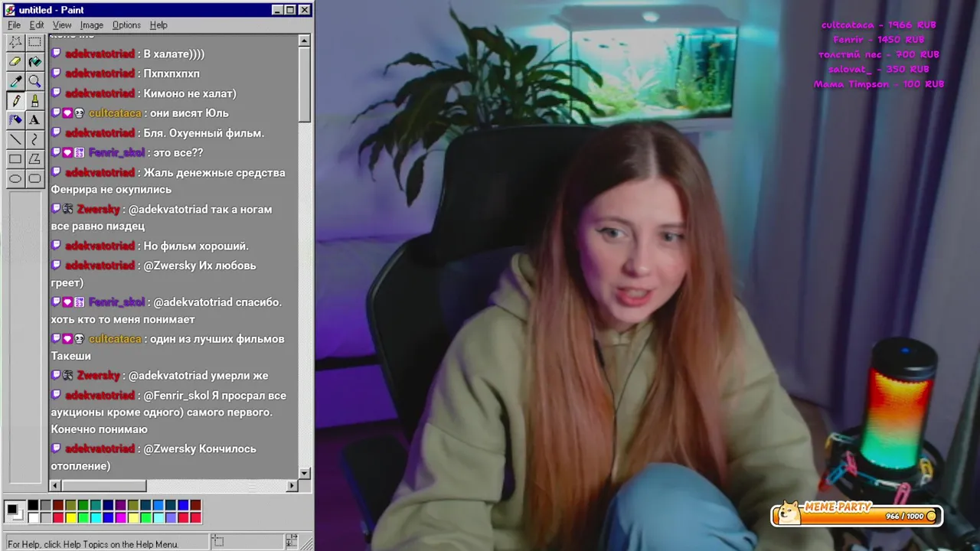This screenshot has width=980, height=551.
Task: Click the Doge icon on MEME-PARTY bar
Action: coord(789,511)
